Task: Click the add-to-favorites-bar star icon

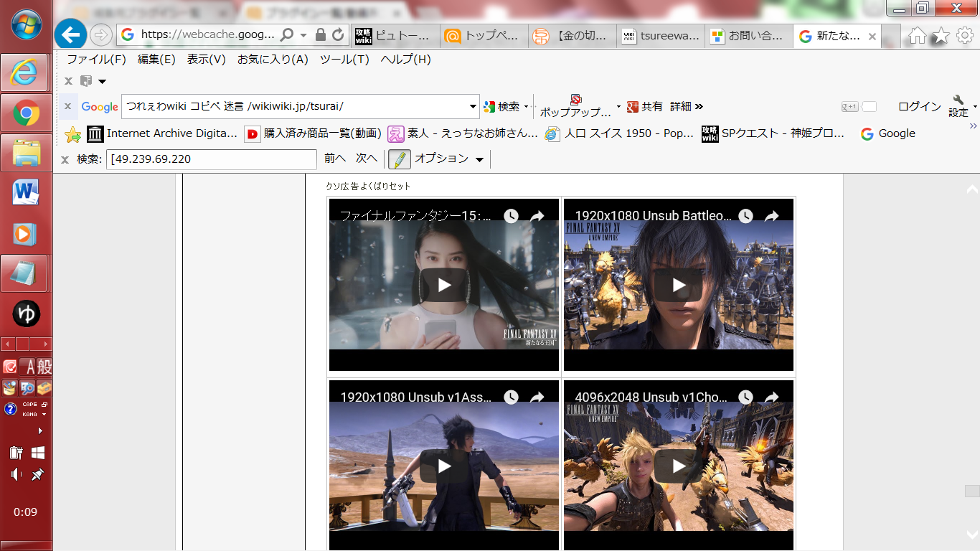Action: coord(72,134)
